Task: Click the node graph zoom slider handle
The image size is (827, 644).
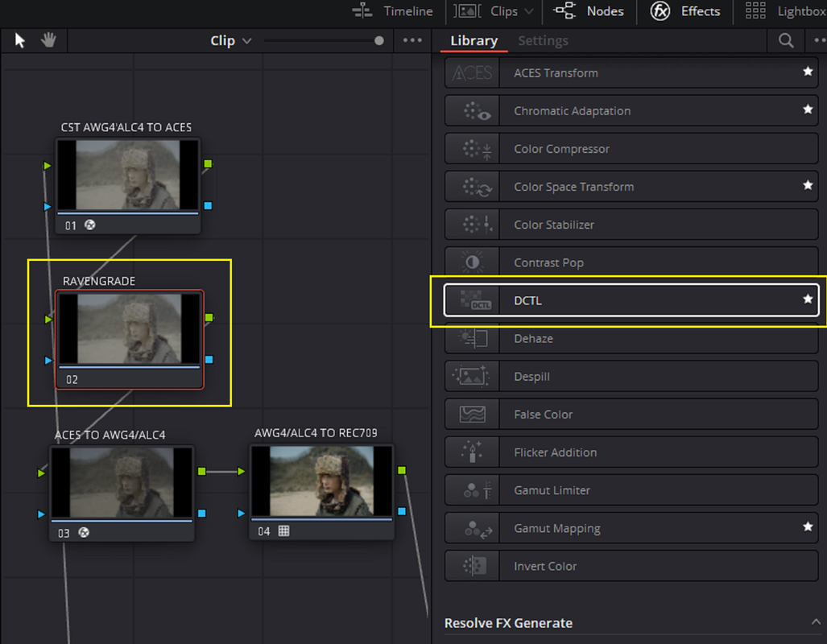Action: click(x=378, y=40)
